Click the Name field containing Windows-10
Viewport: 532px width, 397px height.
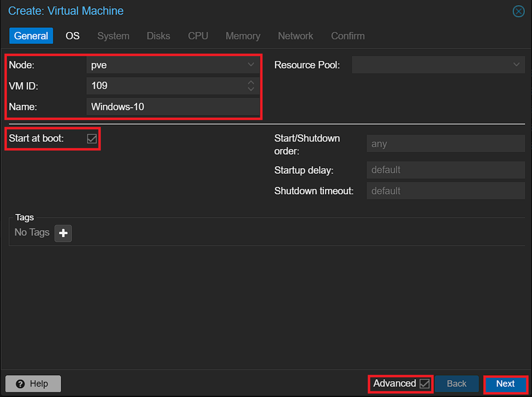pos(173,107)
